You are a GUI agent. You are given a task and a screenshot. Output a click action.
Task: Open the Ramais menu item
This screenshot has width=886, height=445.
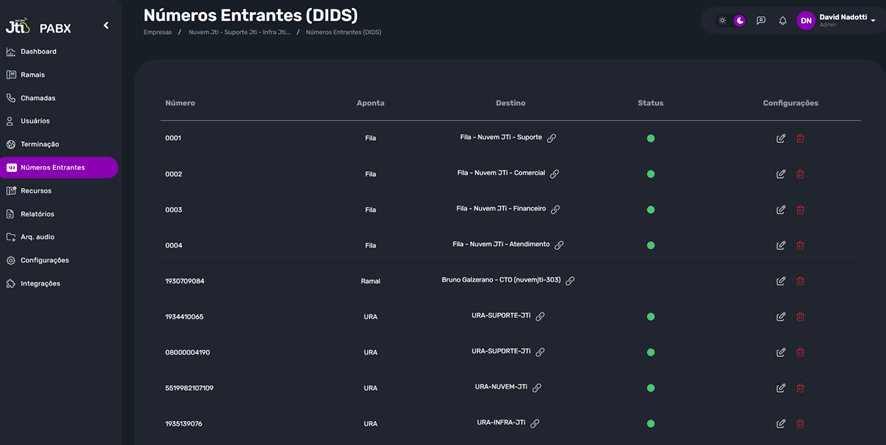[33, 75]
